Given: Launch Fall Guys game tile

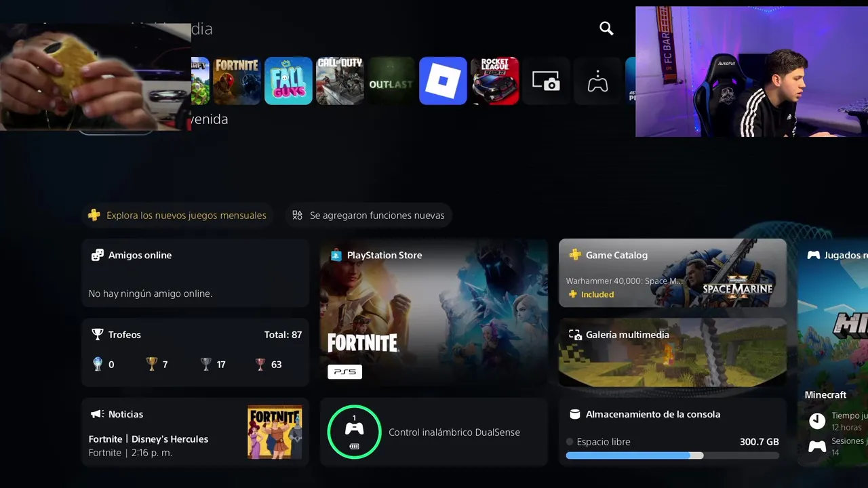Looking at the screenshot, I should pos(288,81).
